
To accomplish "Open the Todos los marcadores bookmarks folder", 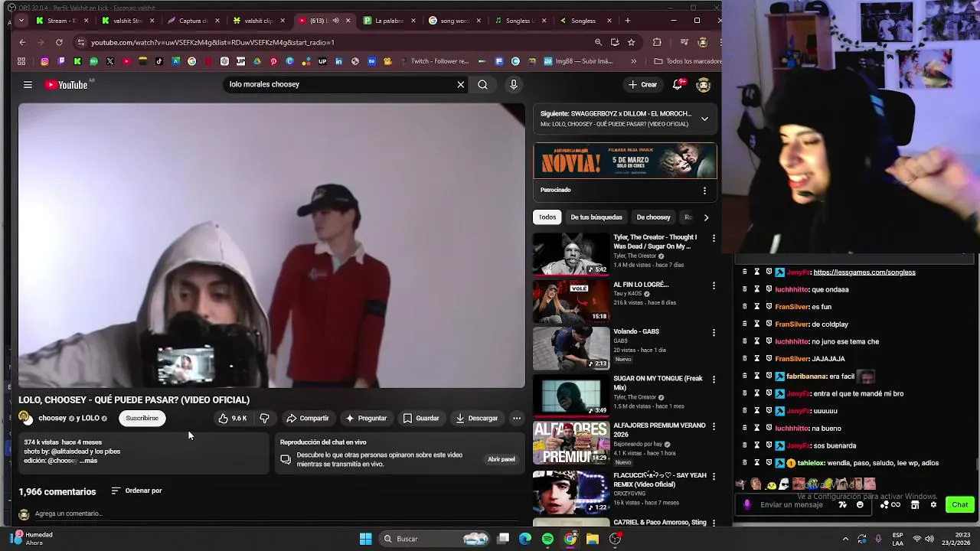I will [688, 61].
